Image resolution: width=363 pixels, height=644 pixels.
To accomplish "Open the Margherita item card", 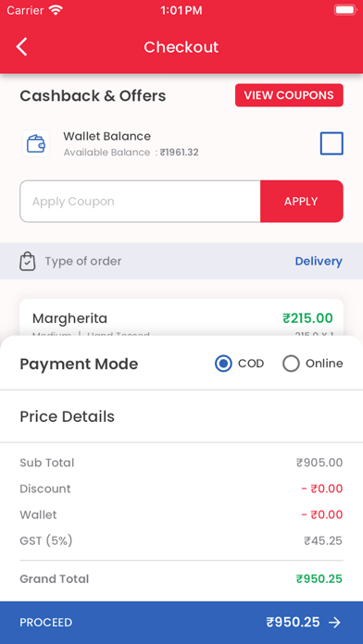I will click(181, 317).
